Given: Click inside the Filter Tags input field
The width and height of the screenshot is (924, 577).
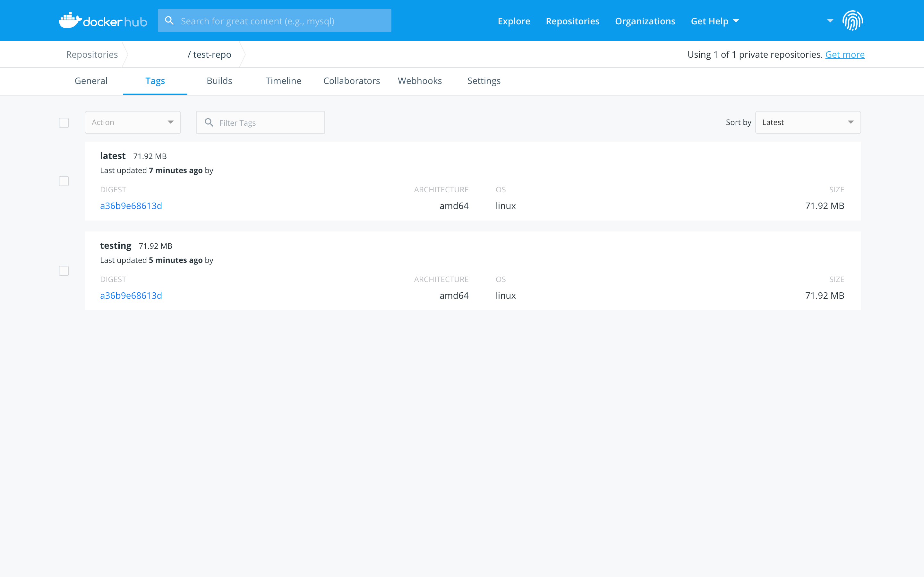Looking at the screenshot, I should (x=267, y=122).
